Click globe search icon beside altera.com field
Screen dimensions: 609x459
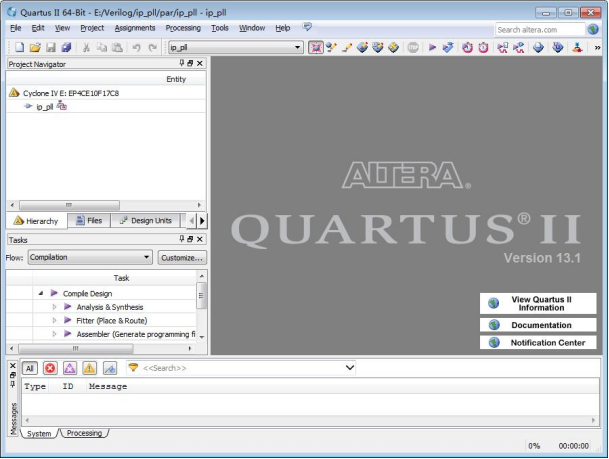click(593, 29)
